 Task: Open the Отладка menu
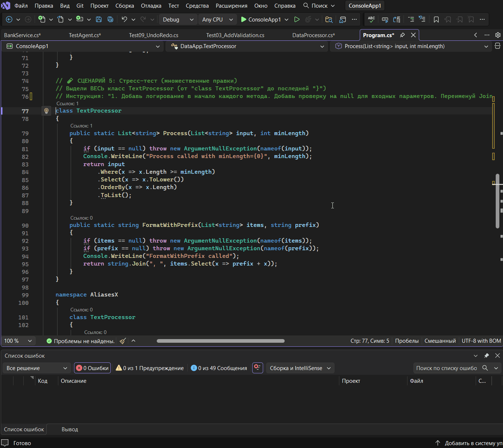click(151, 6)
